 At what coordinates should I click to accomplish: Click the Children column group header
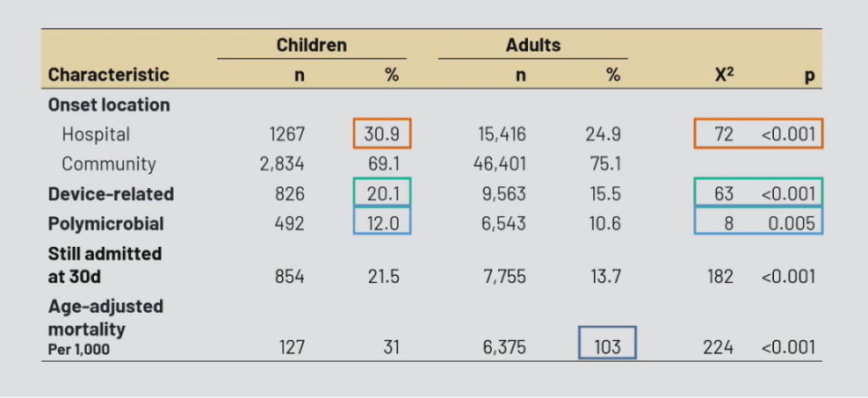tap(311, 45)
